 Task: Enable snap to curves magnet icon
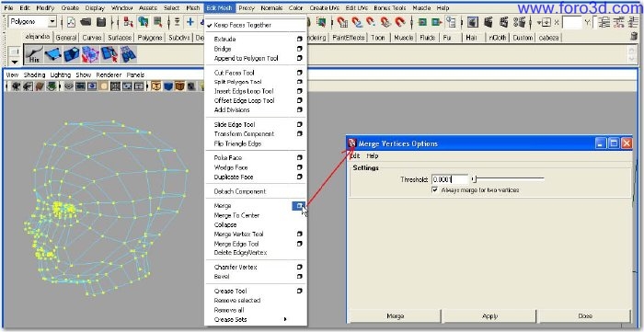[x=357, y=22]
